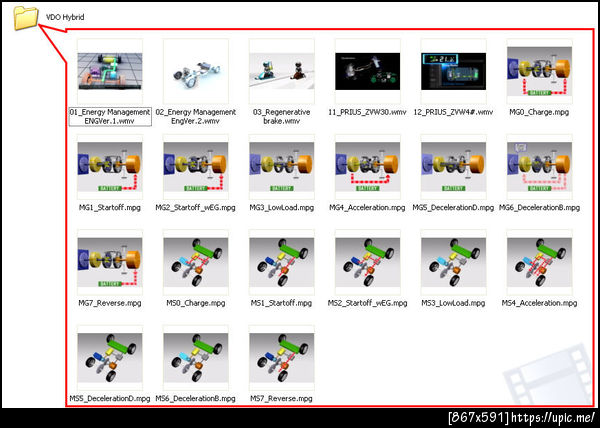The image size is (600, 428).
Task: Select the 02_Energy Management EngVer.2.wmv thumbnail
Action: pyautogui.click(x=196, y=72)
